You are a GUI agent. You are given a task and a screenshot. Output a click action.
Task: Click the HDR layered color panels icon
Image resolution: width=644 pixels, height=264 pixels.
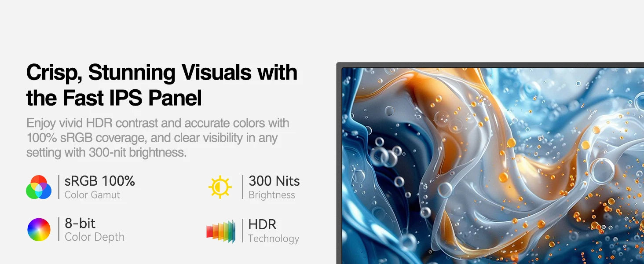tap(221, 231)
